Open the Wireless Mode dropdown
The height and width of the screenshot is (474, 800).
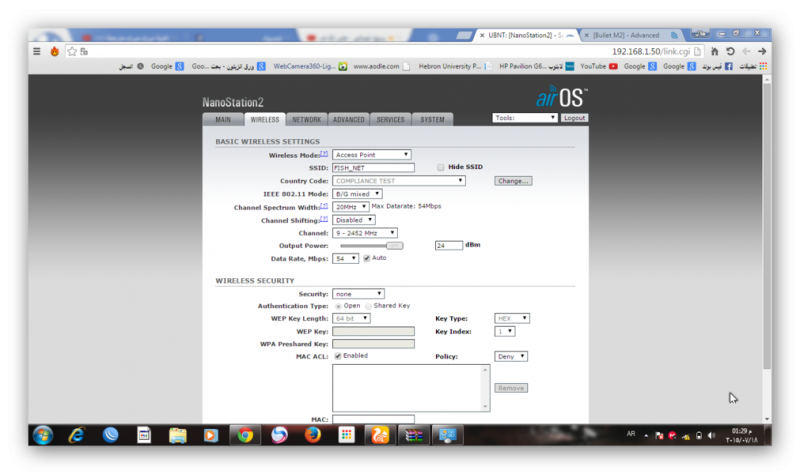click(371, 155)
